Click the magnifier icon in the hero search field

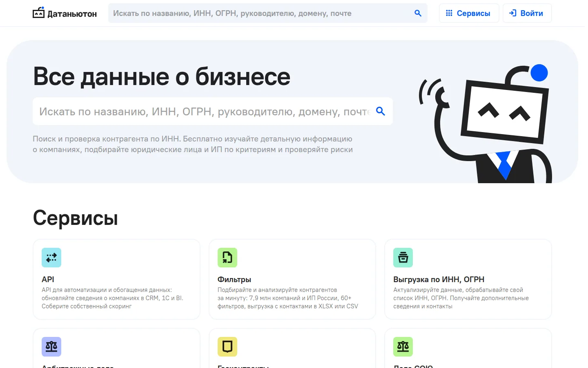click(x=381, y=111)
